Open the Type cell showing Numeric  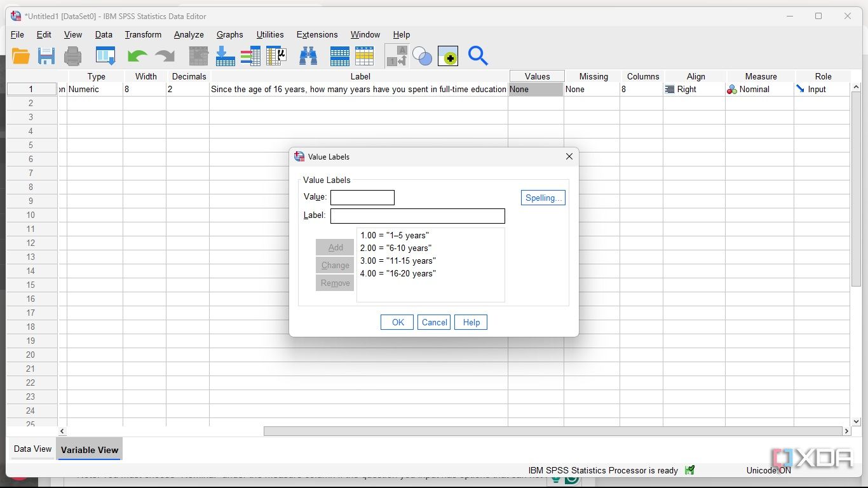pos(95,89)
